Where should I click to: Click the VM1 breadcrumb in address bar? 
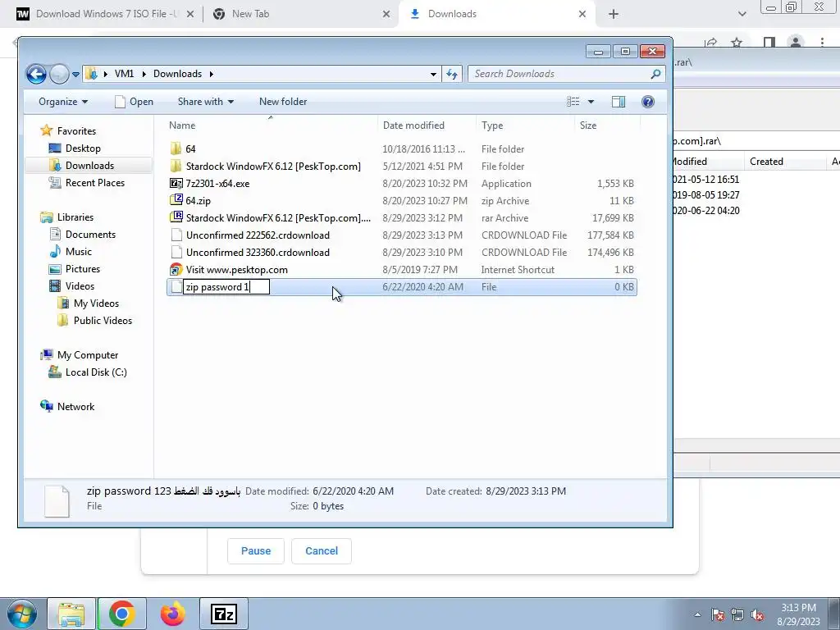tap(124, 74)
